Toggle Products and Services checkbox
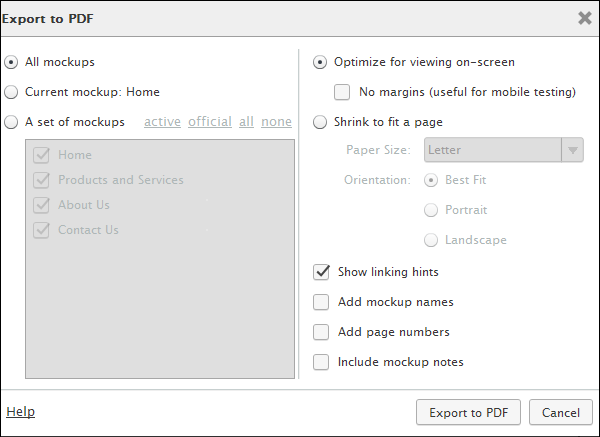 (x=42, y=180)
